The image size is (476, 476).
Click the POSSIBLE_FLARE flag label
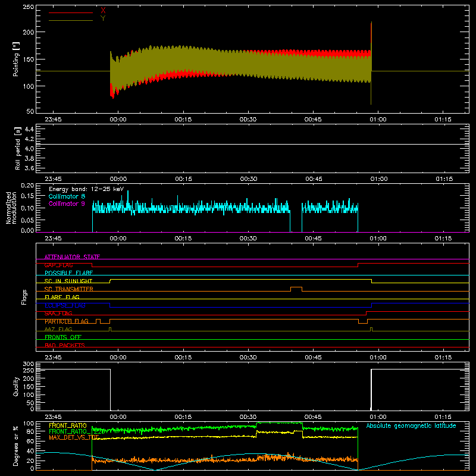tap(68, 273)
